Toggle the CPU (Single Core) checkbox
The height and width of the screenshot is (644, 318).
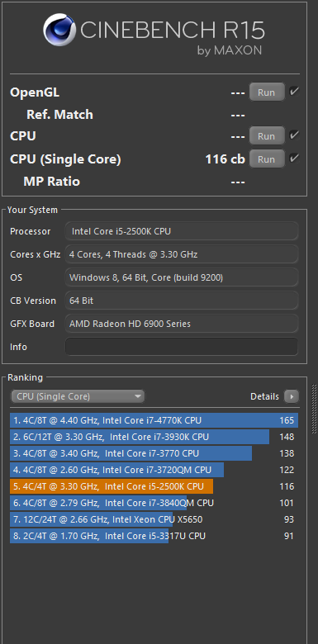click(294, 159)
